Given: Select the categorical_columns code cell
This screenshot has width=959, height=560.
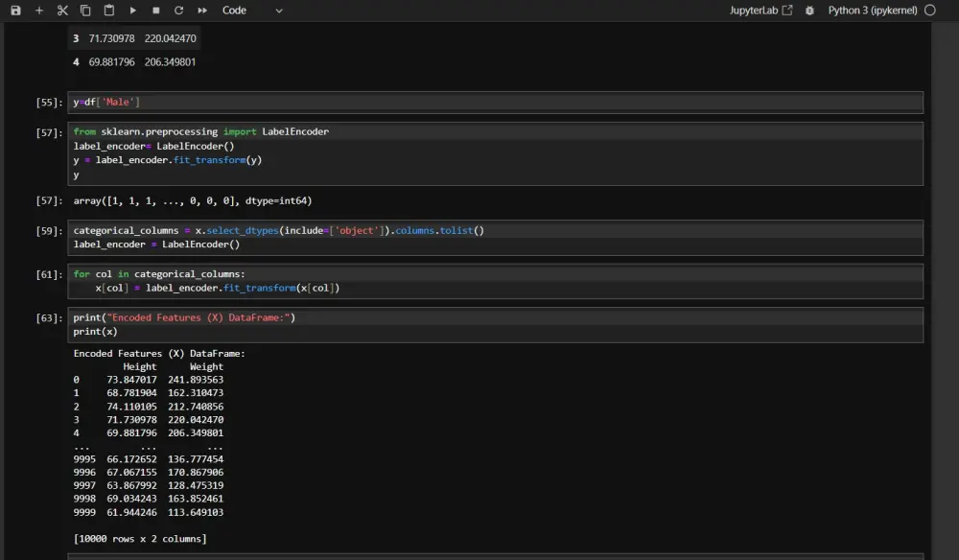Looking at the screenshot, I should (x=496, y=238).
